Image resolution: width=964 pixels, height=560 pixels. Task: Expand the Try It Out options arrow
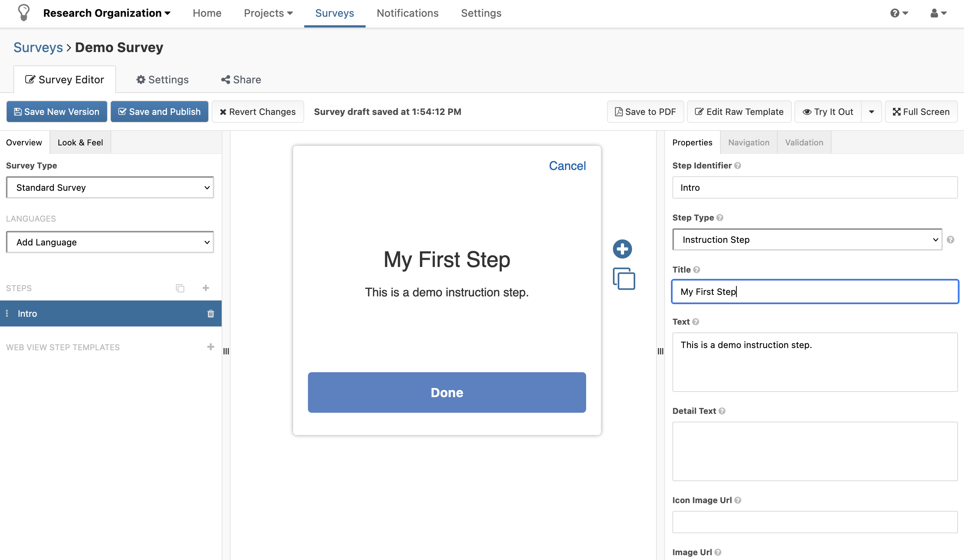pyautogui.click(x=871, y=112)
